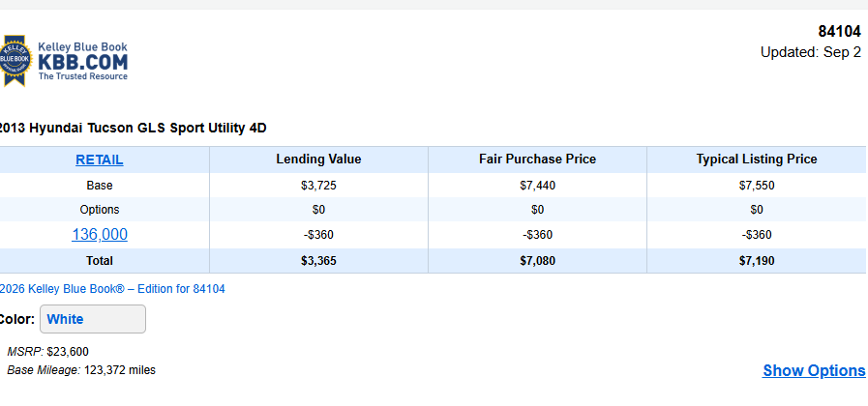Click the 2013 Hyundai Tucson GLS title
Viewport: 868px width, 406px height.
(x=133, y=129)
